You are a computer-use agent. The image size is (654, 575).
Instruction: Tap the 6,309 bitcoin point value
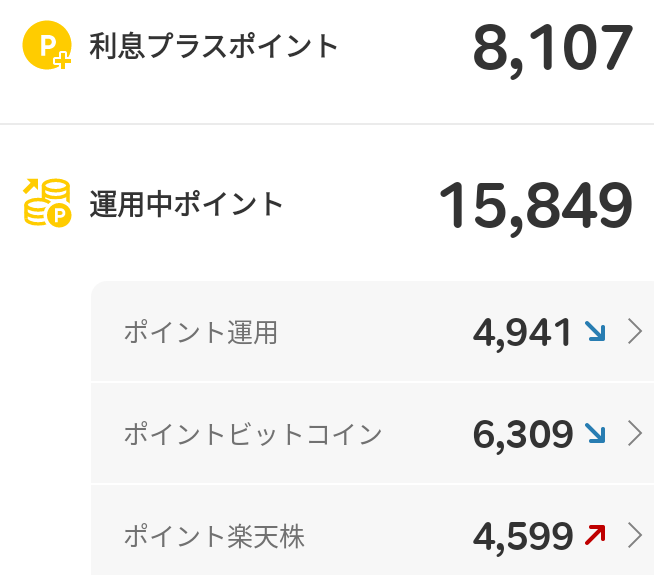coord(523,435)
